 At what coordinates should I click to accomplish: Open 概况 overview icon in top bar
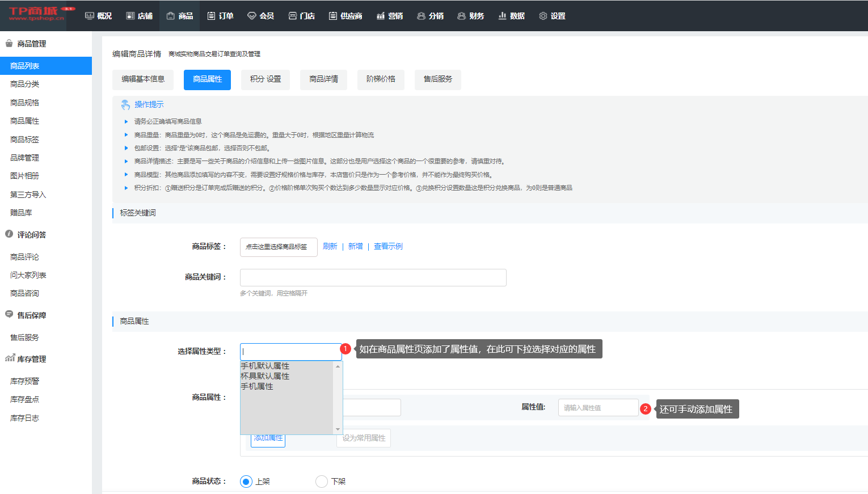[90, 16]
